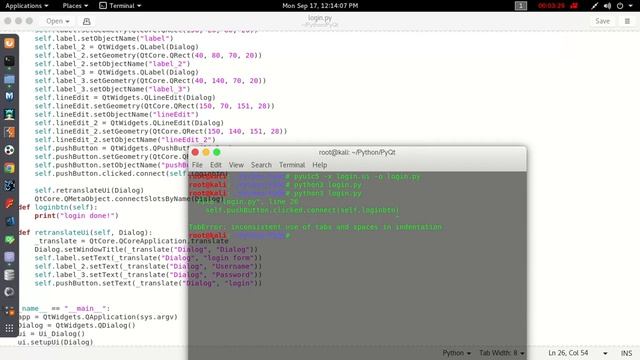Maximize terminal with green button
The image size is (640, 360).
tap(217, 152)
